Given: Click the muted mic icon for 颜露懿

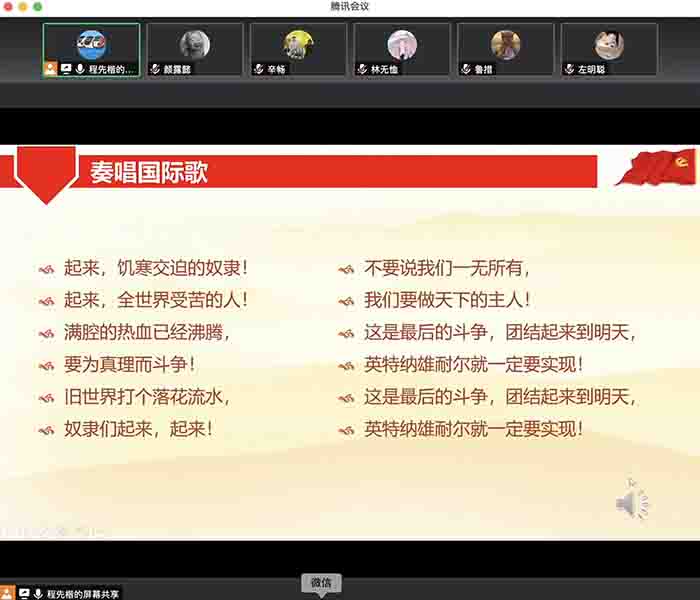Looking at the screenshot, I should (155, 69).
